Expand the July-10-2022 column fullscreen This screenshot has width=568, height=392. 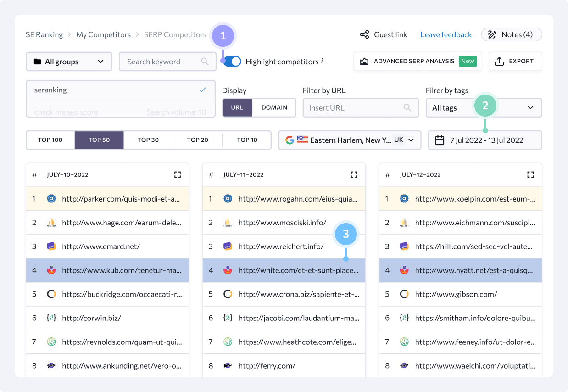[x=178, y=174]
